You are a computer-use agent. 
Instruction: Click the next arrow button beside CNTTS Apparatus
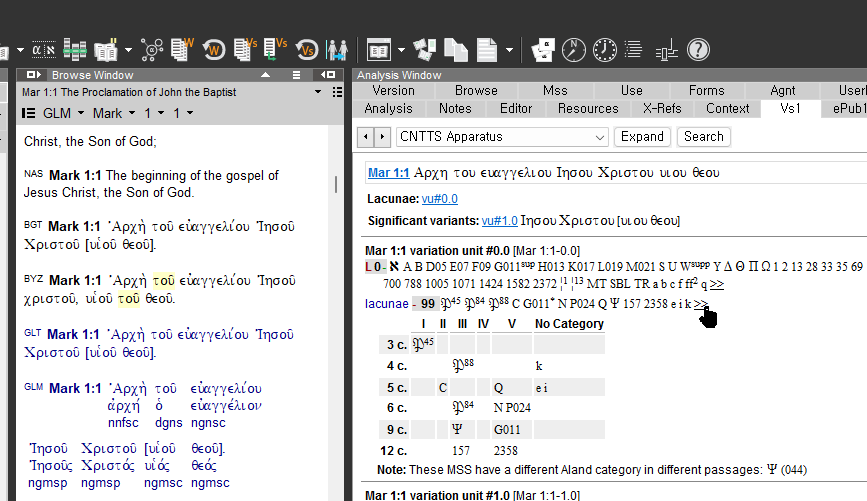point(382,137)
